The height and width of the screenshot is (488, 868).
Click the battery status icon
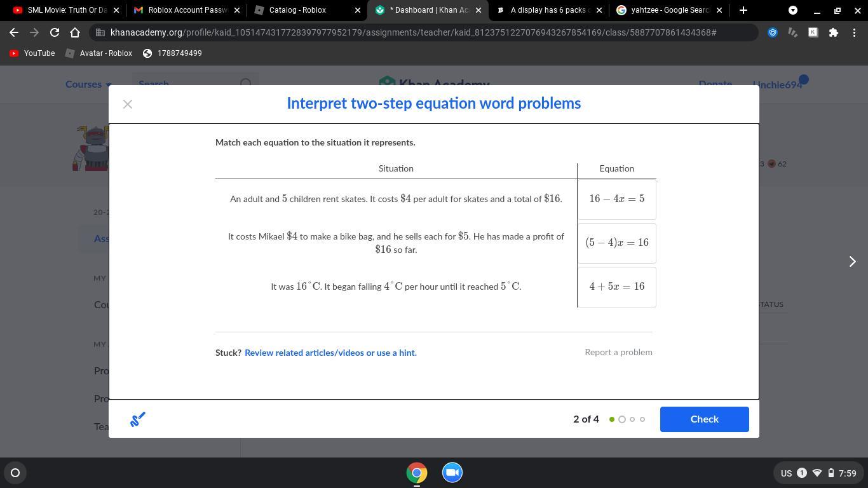[831, 473]
